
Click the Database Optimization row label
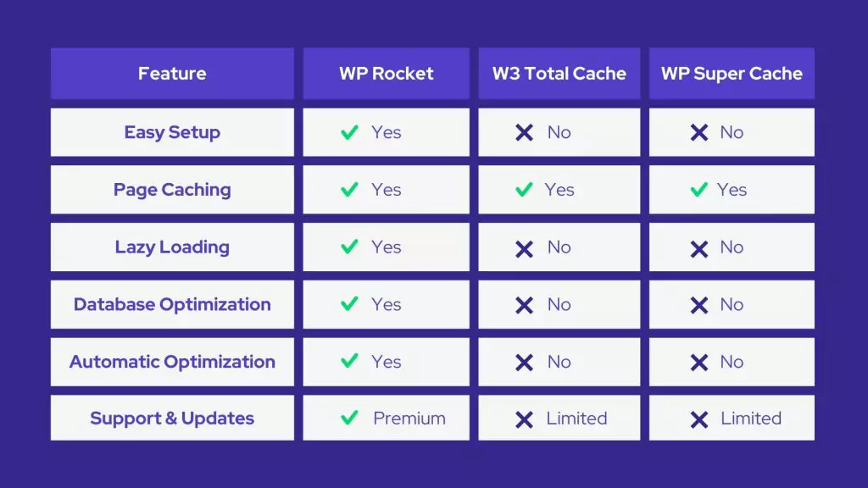(x=172, y=305)
